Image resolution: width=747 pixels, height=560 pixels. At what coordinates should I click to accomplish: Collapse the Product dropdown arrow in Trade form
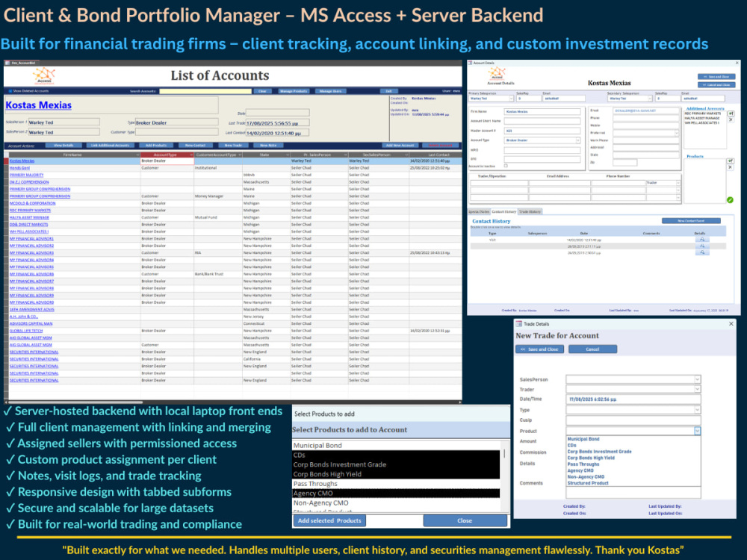[697, 431]
